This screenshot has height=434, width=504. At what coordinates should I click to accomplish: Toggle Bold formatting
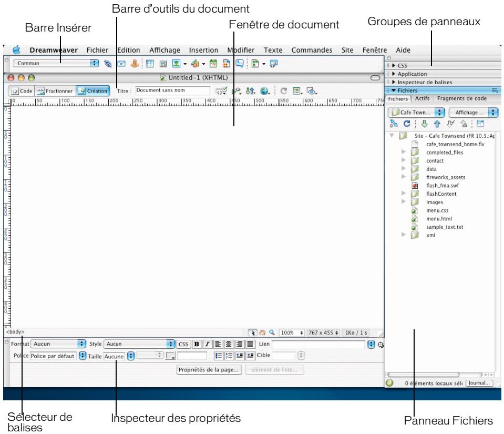pos(197,344)
